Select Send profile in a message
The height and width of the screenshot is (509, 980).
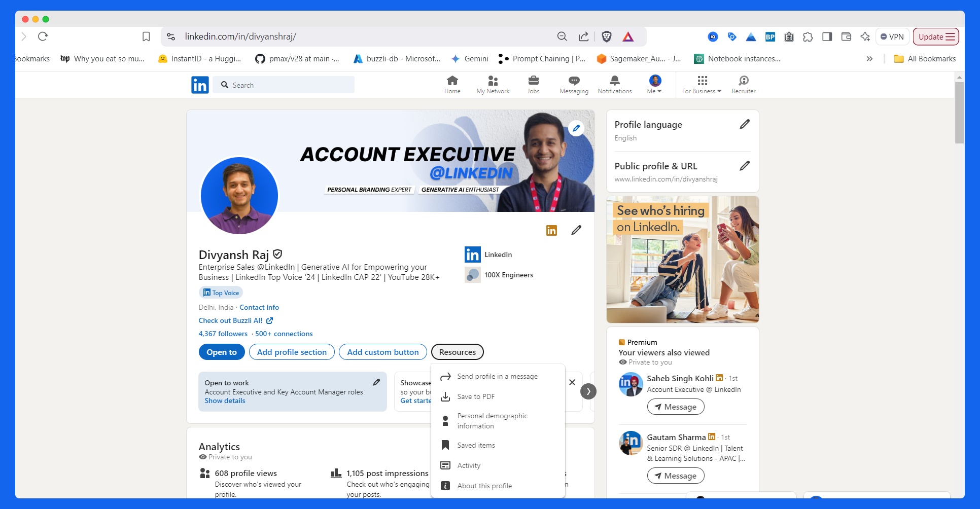[x=498, y=376]
